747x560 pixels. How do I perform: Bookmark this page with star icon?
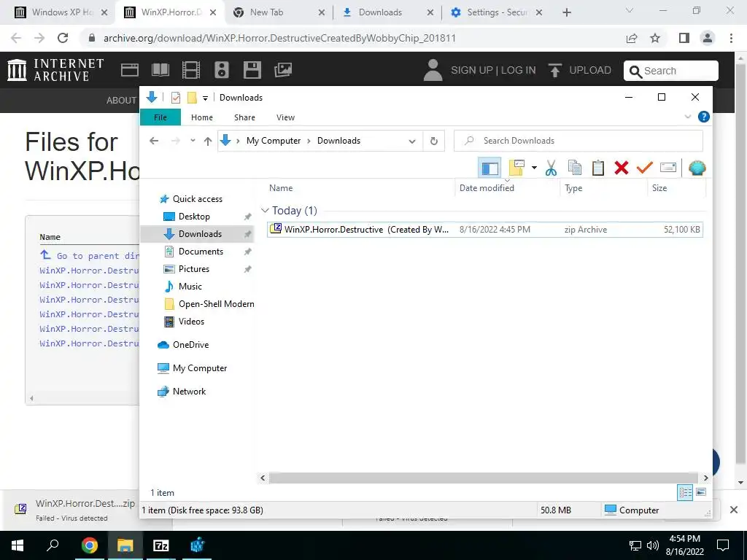655,38
